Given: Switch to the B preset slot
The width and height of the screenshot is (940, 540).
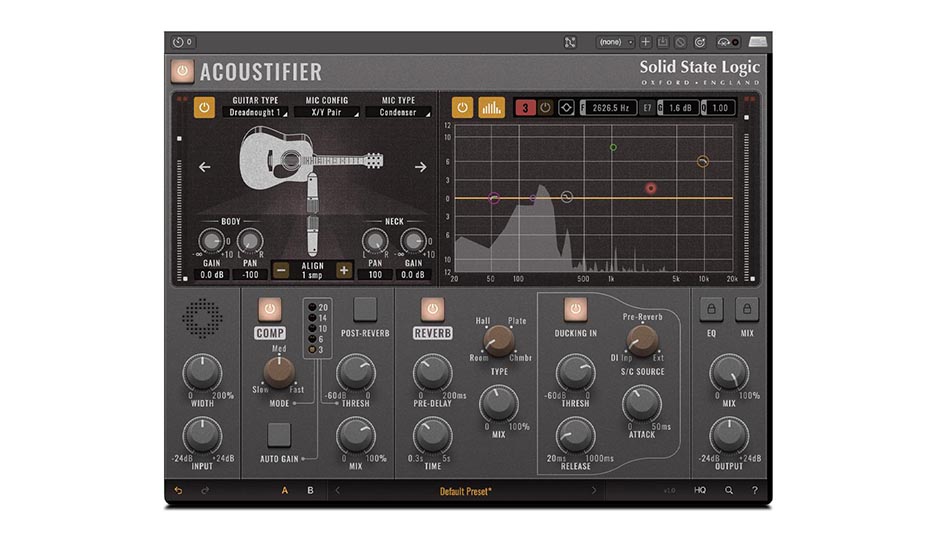Looking at the screenshot, I should [310, 491].
